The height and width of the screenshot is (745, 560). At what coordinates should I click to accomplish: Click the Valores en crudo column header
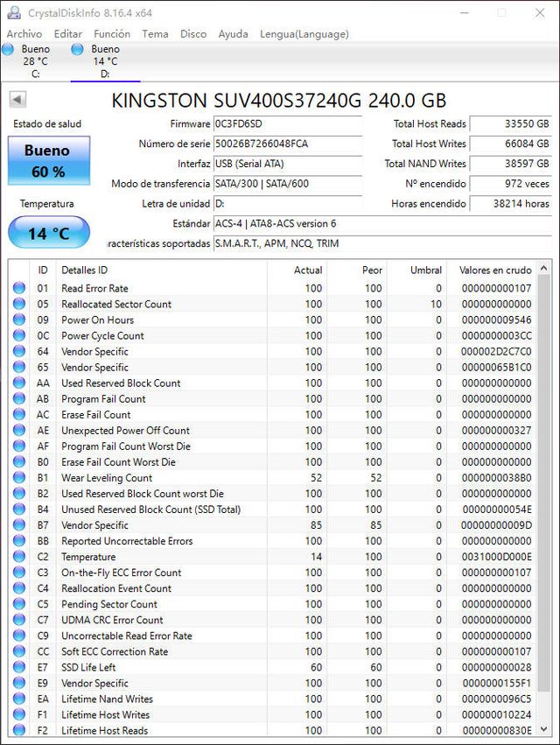pyautogui.click(x=494, y=271)
